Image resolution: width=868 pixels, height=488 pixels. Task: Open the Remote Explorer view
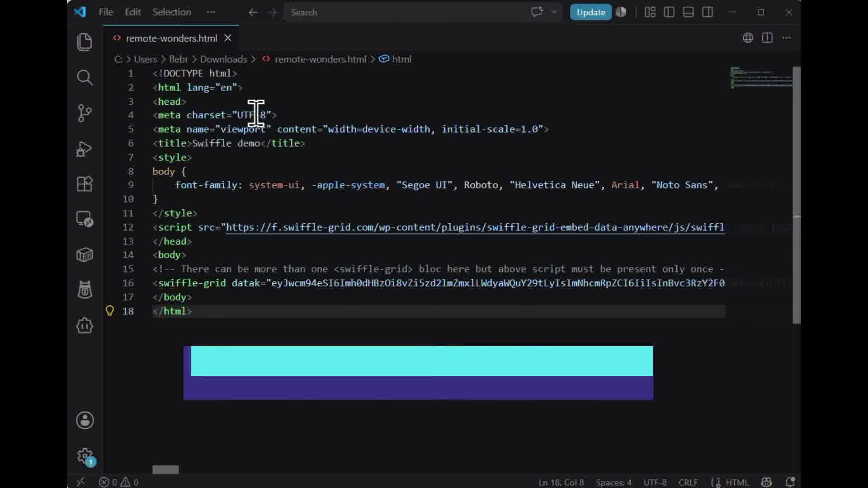pyautogui.click(x=85, y=219)
